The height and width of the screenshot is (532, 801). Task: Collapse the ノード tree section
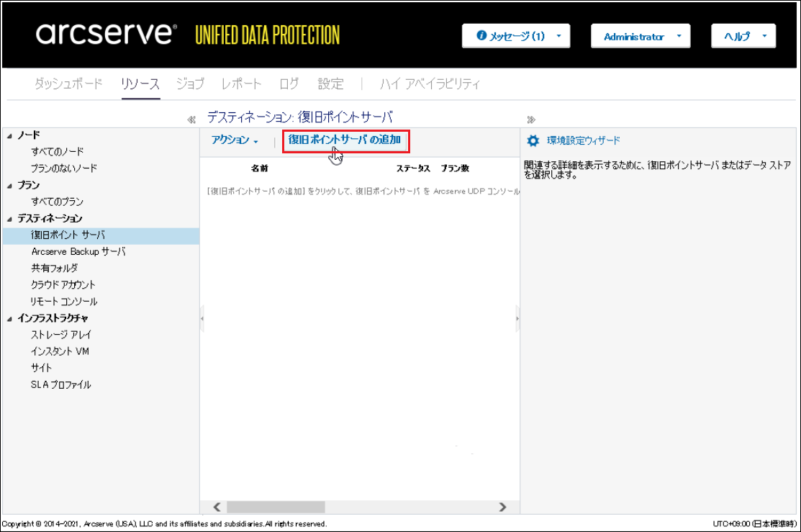point(9,136)
